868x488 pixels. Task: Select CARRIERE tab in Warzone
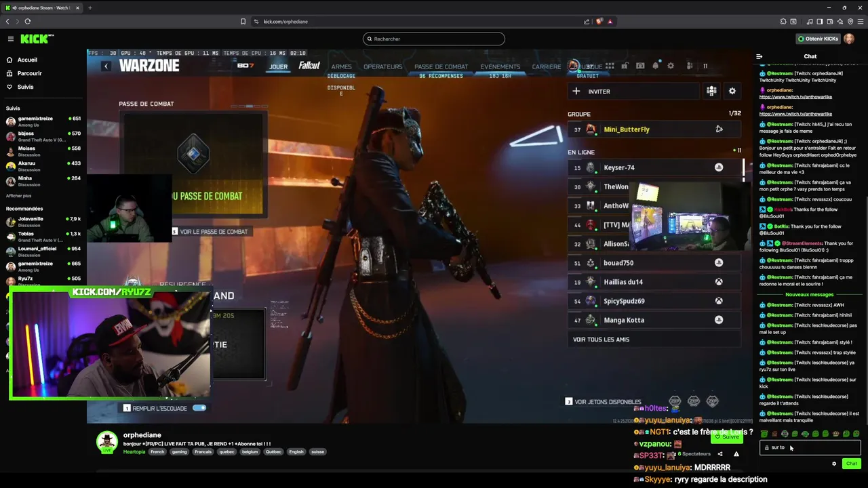pyautogui.click(x=547, y=66)
